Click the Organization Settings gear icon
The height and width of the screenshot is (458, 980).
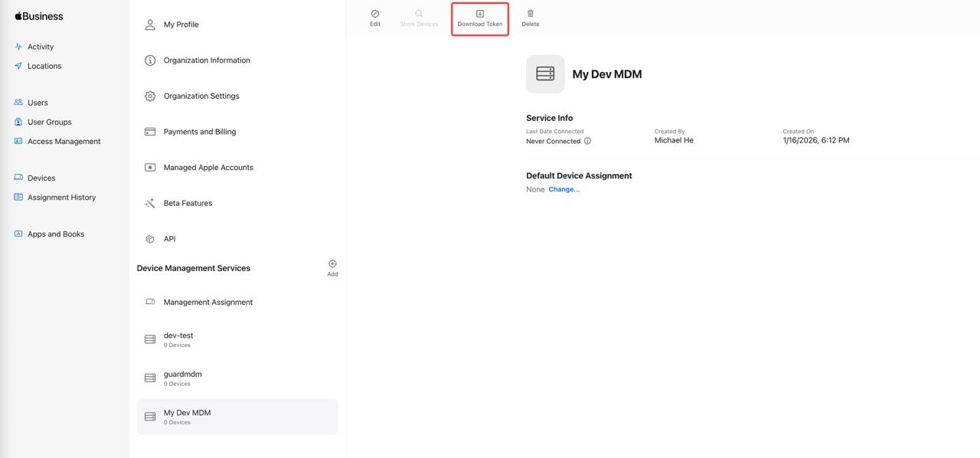coord(150,96)
